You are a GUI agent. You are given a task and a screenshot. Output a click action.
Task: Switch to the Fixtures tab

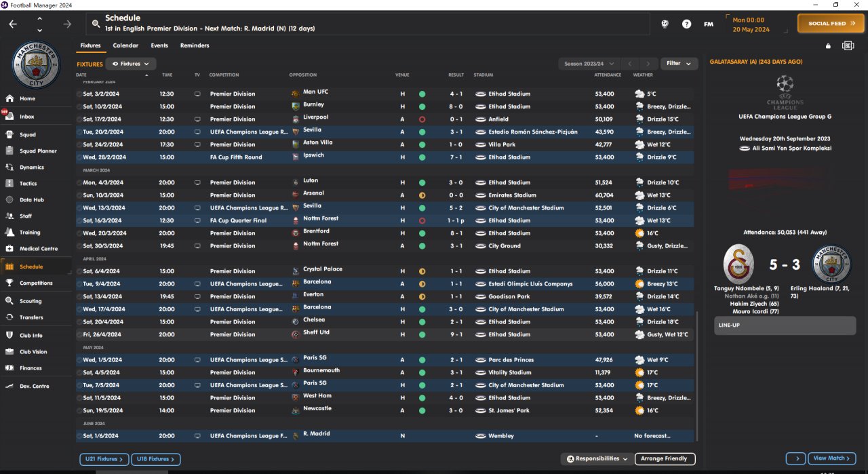(90, 45)
